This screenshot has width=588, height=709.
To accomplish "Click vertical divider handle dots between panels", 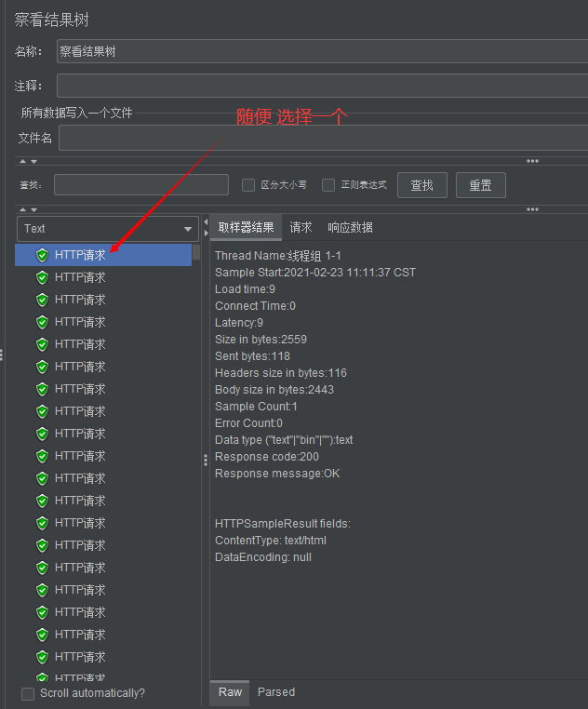I will [206, 460].
